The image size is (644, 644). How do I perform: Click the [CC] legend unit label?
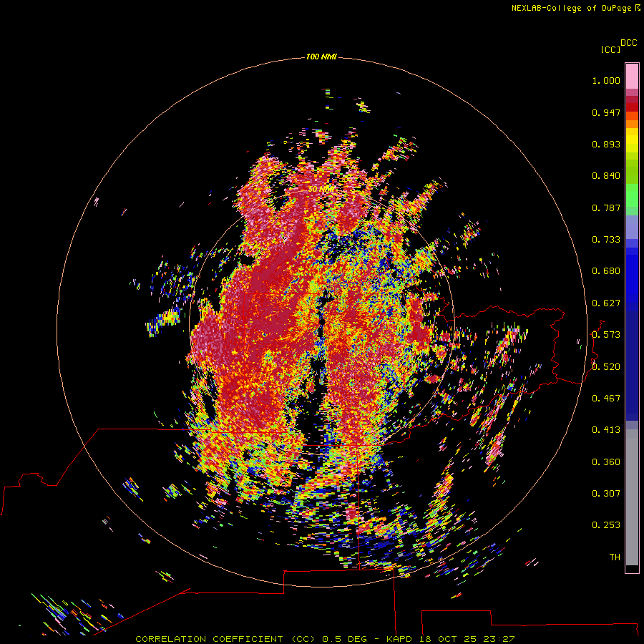[610, 49]
